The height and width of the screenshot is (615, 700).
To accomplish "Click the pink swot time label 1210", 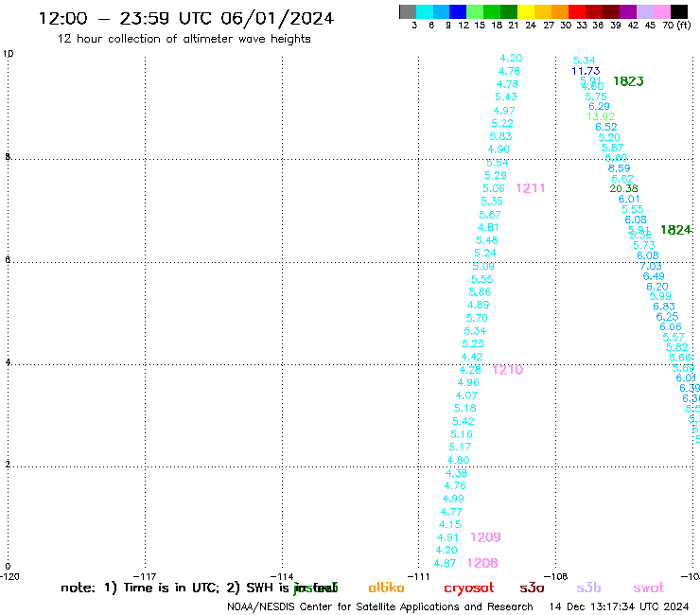I will [x=508, y=370].
